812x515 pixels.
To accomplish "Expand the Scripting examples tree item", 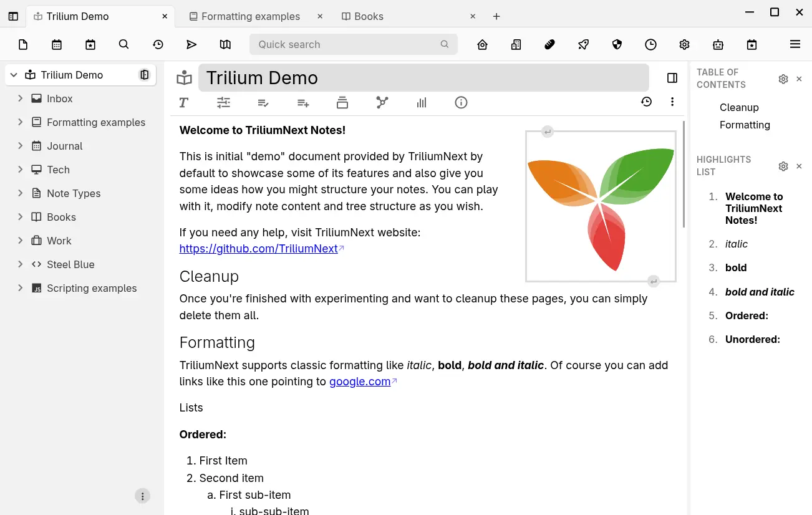I will point(19,288).
